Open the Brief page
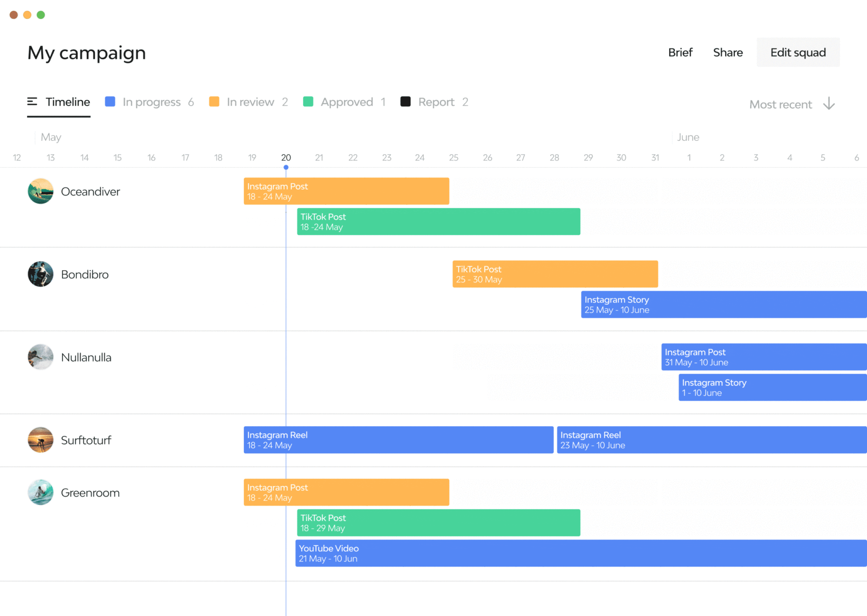Screen dimensions: 867x616 pos(680,52)
